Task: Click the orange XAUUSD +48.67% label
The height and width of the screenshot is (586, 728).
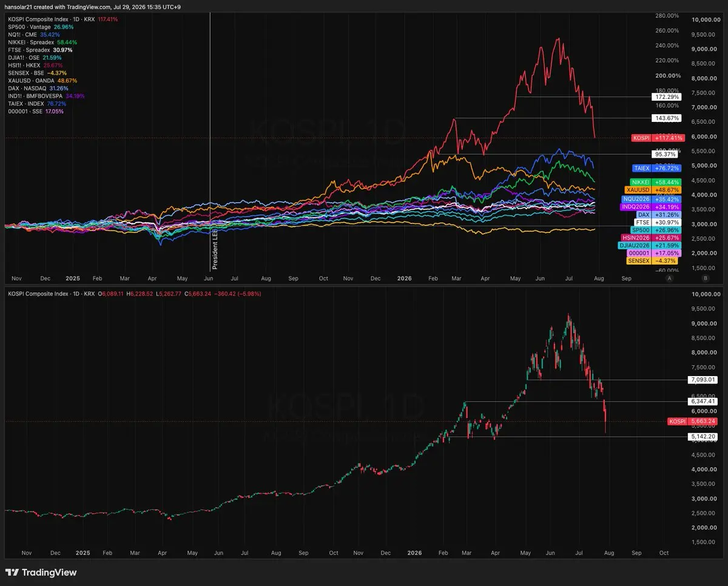Action: click(653, 190)
